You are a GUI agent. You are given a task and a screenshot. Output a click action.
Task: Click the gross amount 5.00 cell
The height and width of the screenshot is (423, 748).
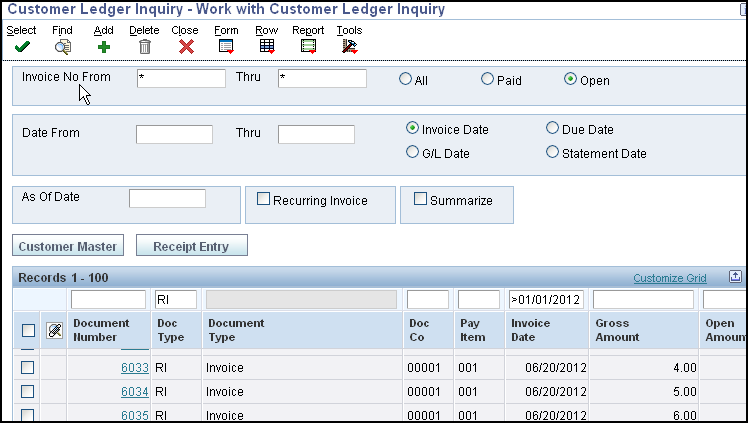point(644,392)
